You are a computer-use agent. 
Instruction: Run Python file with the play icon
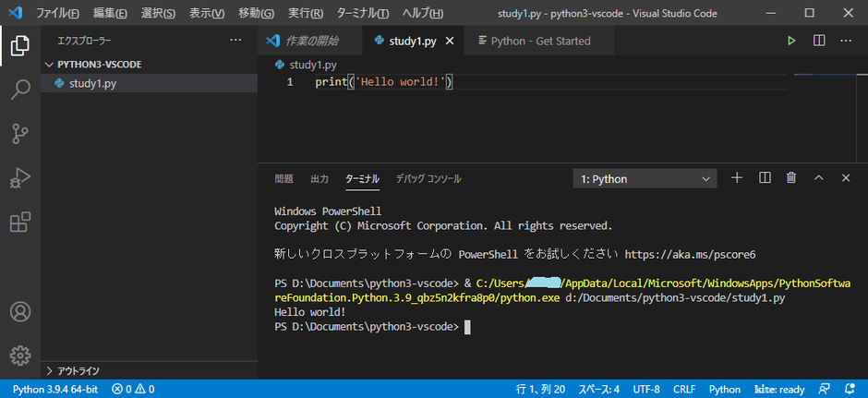tap(791, 41)
